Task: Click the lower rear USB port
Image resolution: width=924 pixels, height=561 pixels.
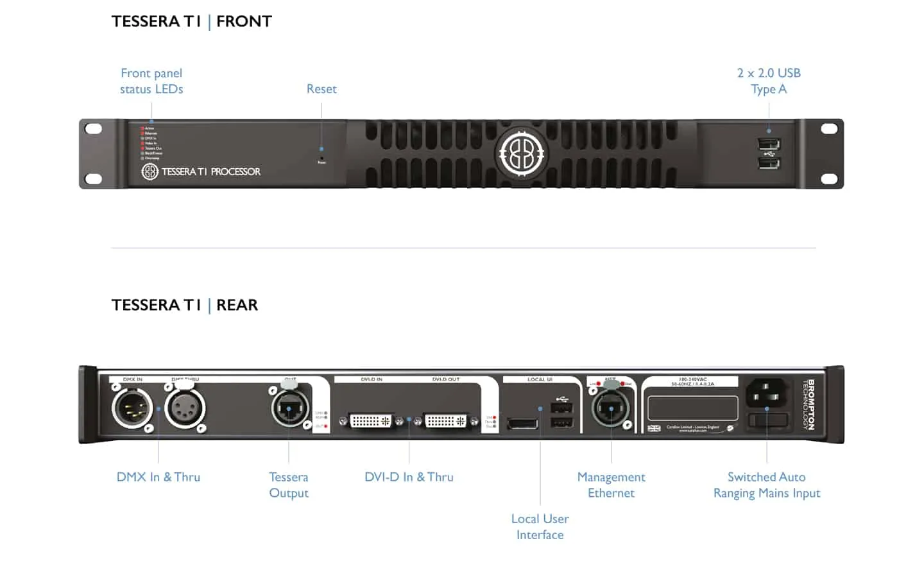Action: 562,422
